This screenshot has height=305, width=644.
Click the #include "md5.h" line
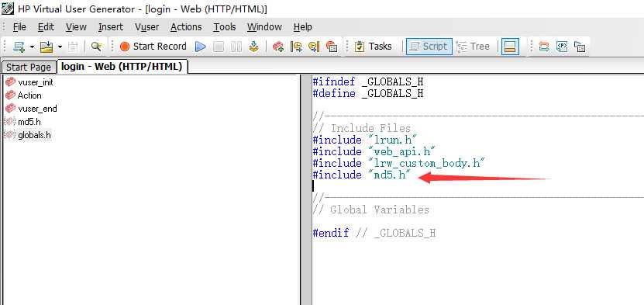point(362,175)
